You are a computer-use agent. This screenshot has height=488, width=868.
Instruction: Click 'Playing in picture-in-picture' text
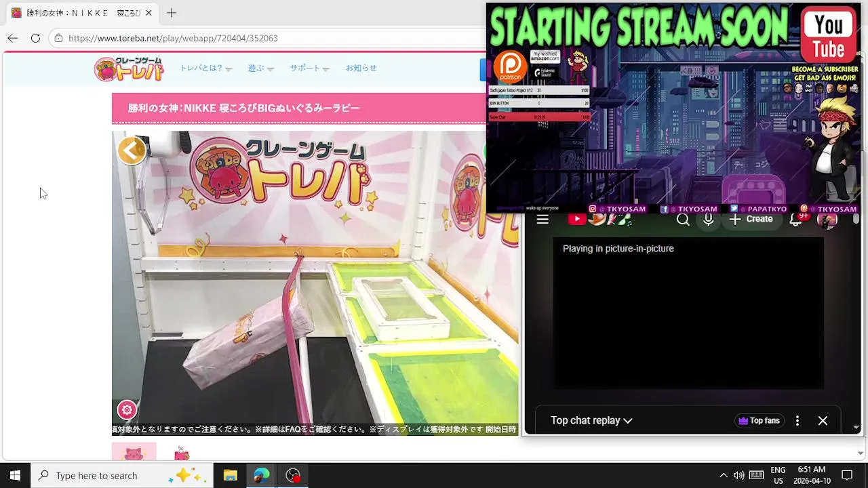click(x=618, y=249)
